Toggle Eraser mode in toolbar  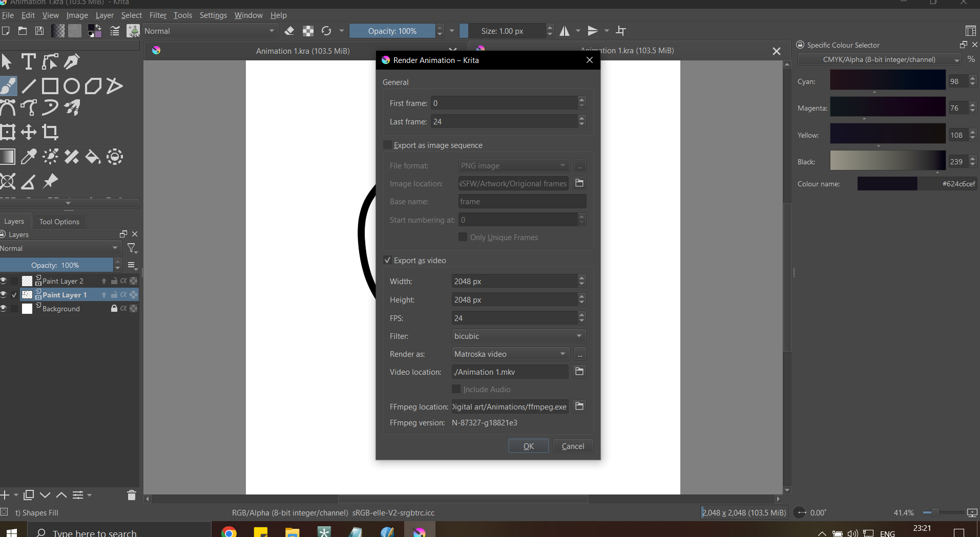pyautogui.click(x=289, y=31)
